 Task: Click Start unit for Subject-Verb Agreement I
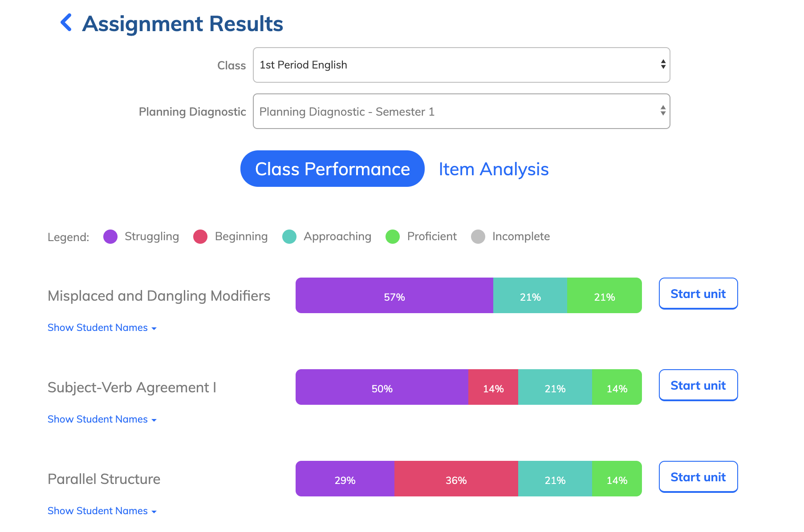[698, 385]
